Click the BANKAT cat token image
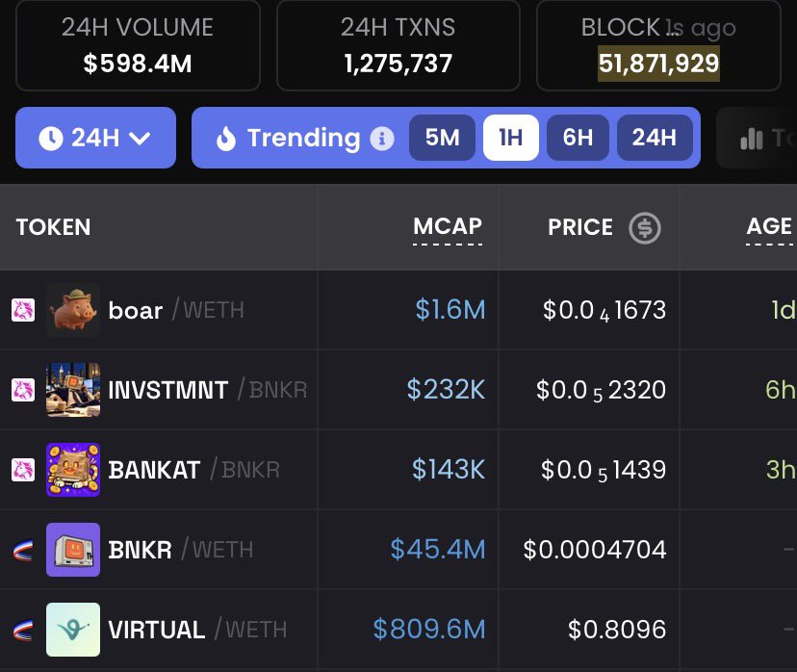 click(73, 470)
